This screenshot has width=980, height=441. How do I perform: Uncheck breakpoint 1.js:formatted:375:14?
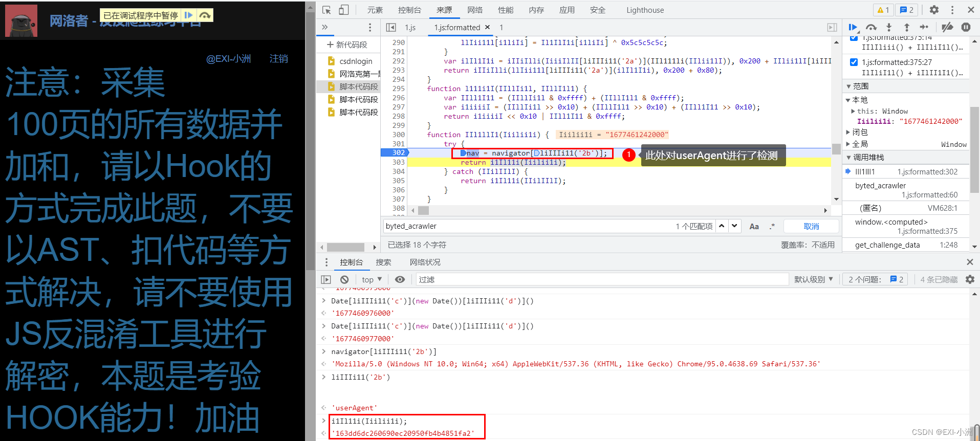point(854,37)
